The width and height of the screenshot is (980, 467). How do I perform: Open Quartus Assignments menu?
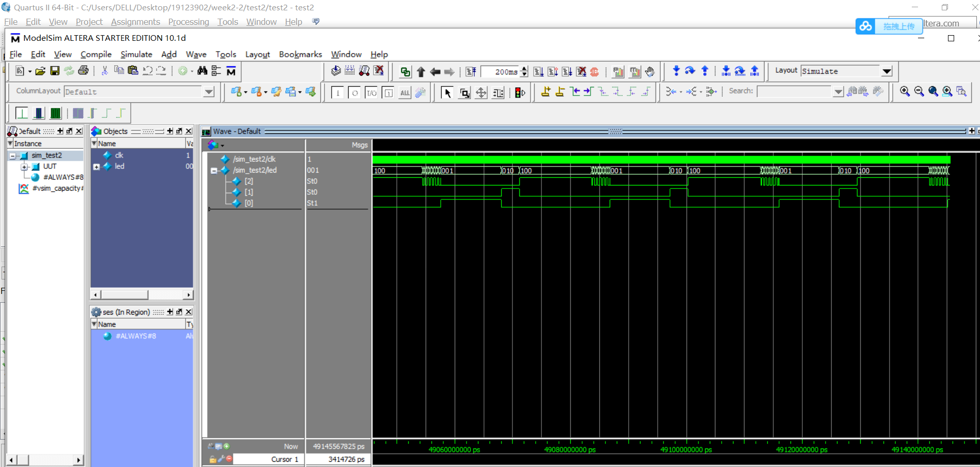[x=135, y=22]
